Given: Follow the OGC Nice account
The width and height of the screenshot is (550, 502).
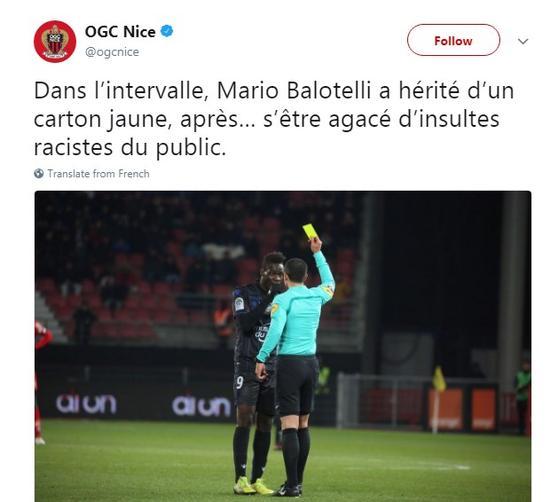Looking at the screenshot, I should point(453,40).
